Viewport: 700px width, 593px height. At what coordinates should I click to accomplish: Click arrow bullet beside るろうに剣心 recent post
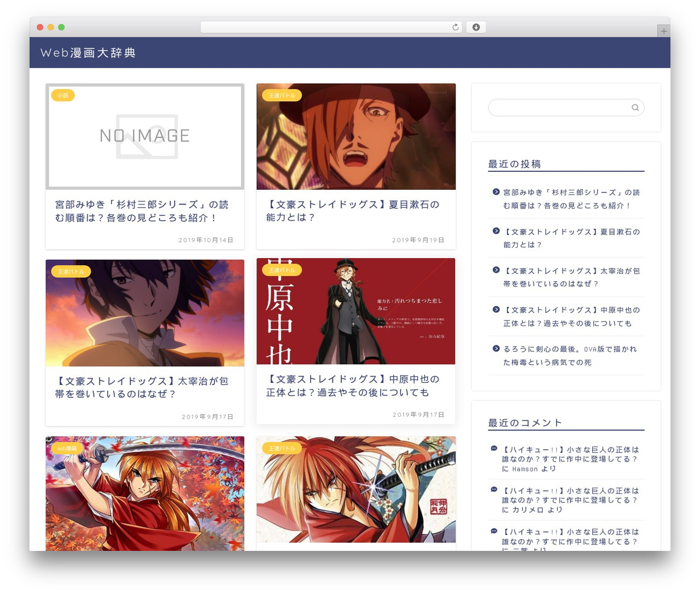coord(496,348)
